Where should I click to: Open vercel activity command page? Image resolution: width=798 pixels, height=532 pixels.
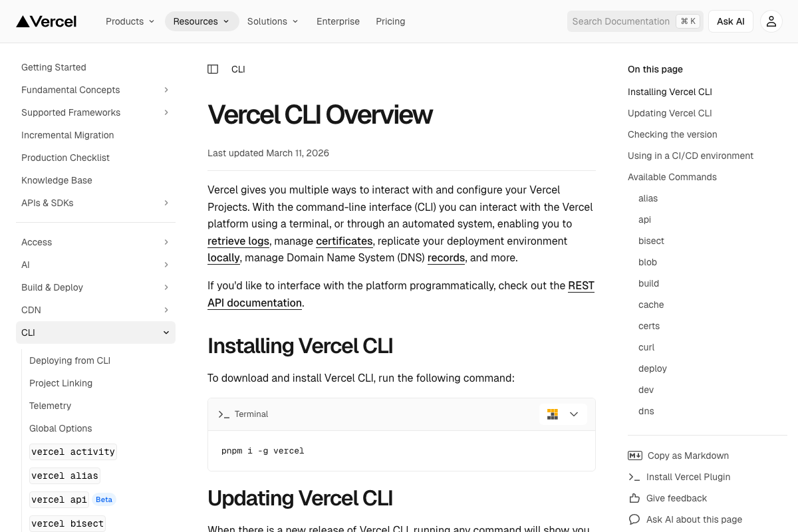(x=73, y=452)
